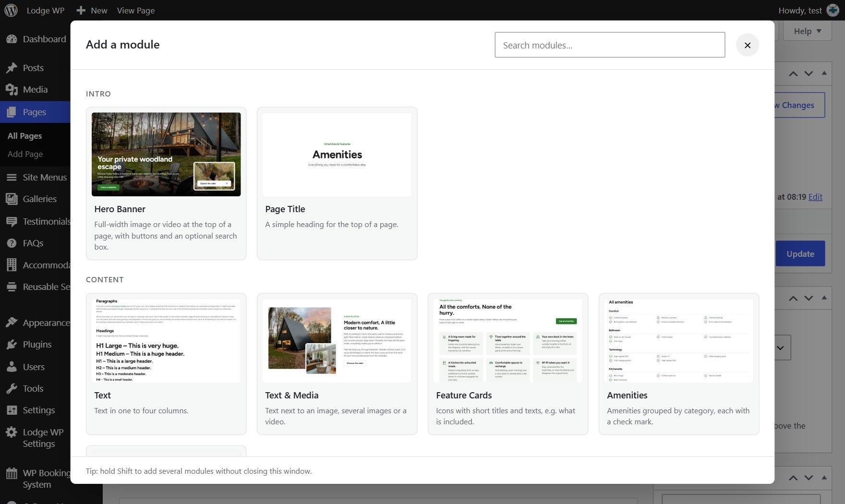The image size is (845, 504).
Task: Click the Posts pushpin icon
Action: point(12,68)
